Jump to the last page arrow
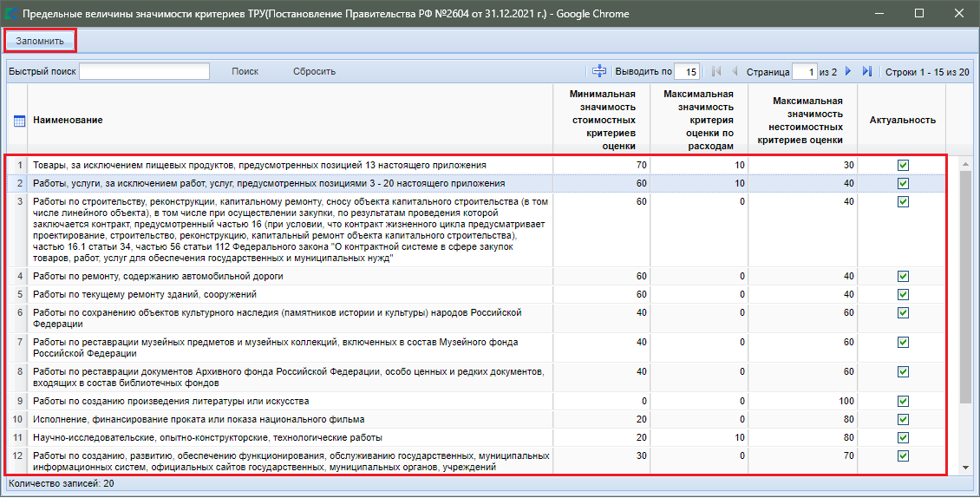Screen dimensions: 980x498 click(866, 71)
